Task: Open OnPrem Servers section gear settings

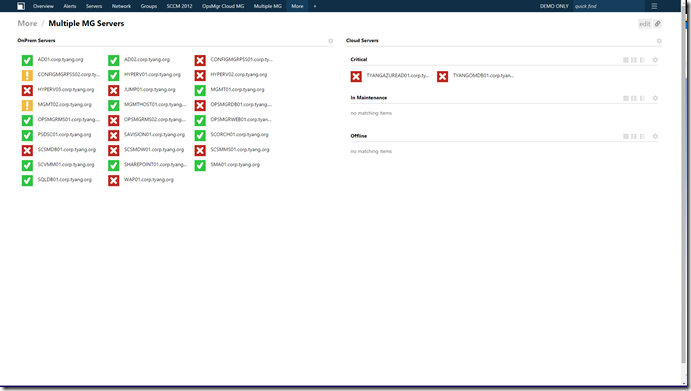Action: pos(331,41)
